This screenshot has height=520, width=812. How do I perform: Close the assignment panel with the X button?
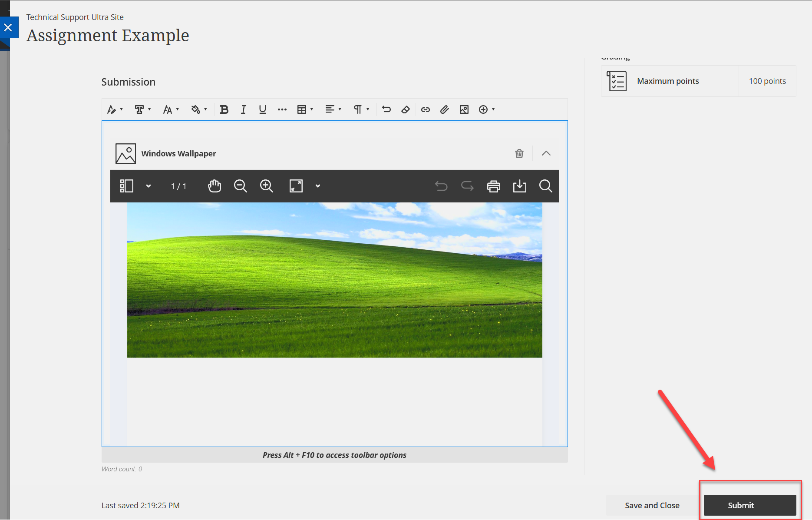click(x=8, y=27)
